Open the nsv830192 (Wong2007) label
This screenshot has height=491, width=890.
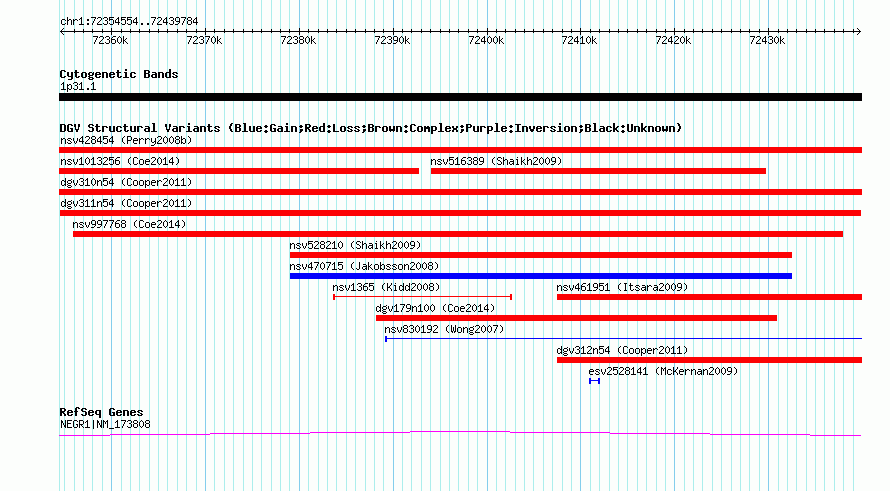444,329
